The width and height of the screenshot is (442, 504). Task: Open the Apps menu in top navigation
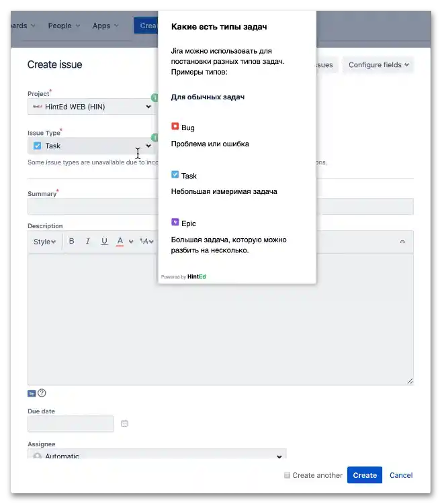pyautogui.click(x=105, y=26)
